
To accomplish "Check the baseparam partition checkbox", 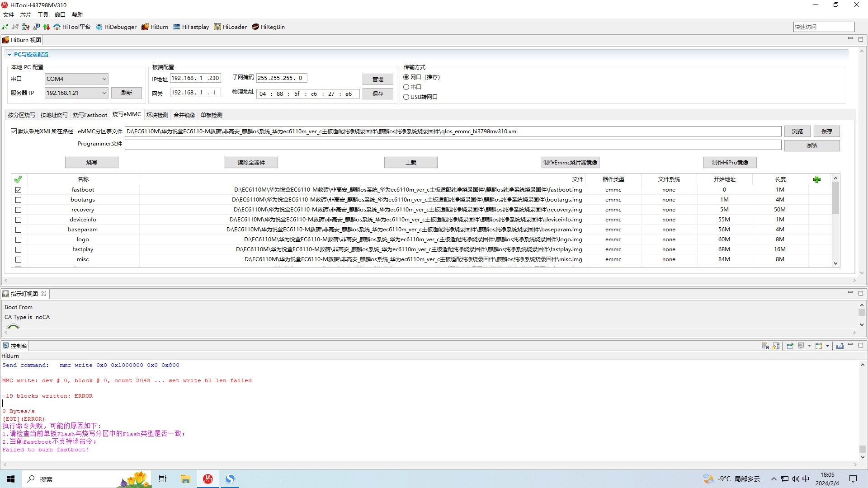I will pyautogui.click(x=18, y=230).
